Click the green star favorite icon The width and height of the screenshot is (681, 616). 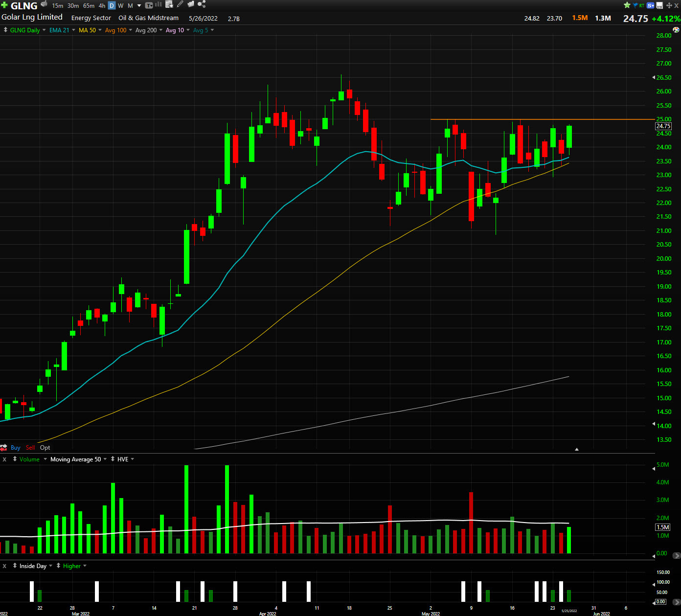(627, 5)
